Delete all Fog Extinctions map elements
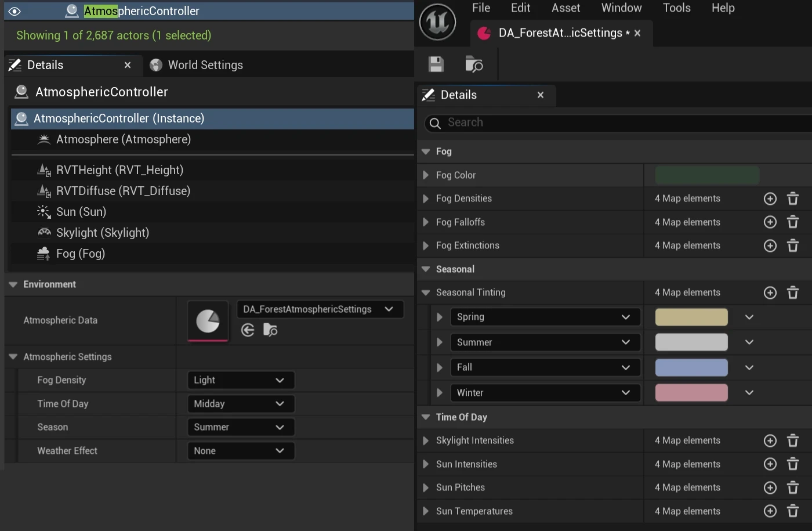This screenshot has width=812, height=531. (793, 245)
